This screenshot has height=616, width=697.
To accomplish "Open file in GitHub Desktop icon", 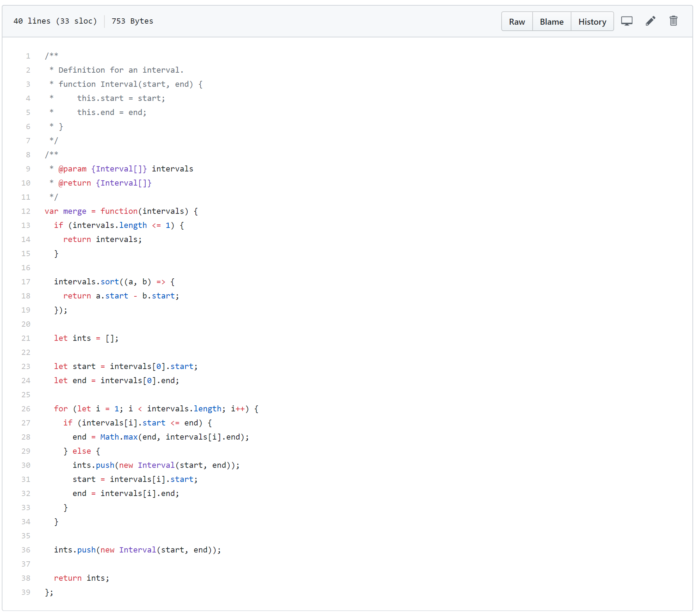I will 626,21.
